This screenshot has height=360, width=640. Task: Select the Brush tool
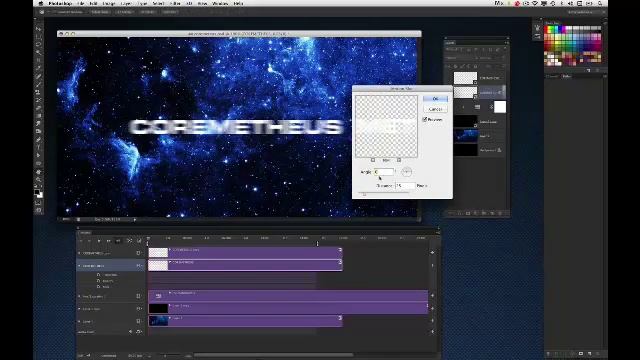pyautogui.click(x=38, y=84)
